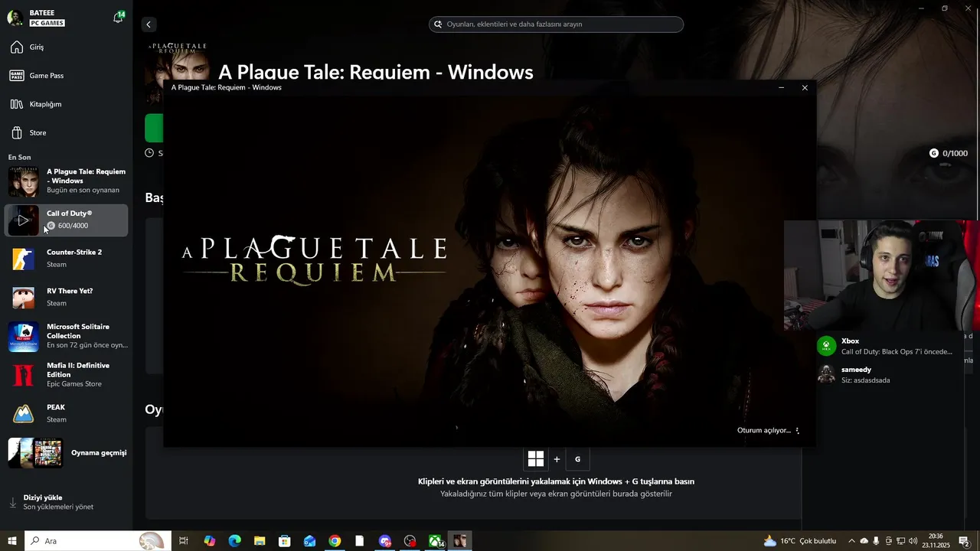Open Windows action center notifications
This screenshot has width=980, height=551.
coord(965,541)
